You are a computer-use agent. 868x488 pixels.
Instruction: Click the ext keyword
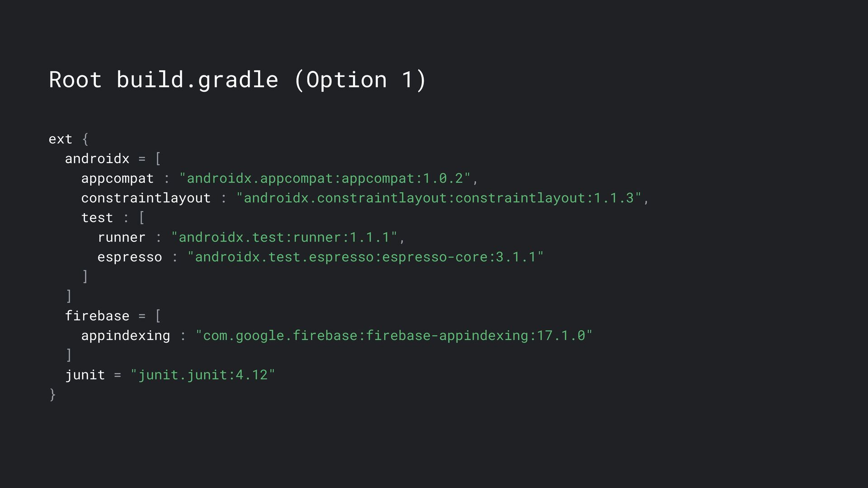(60, 139)
